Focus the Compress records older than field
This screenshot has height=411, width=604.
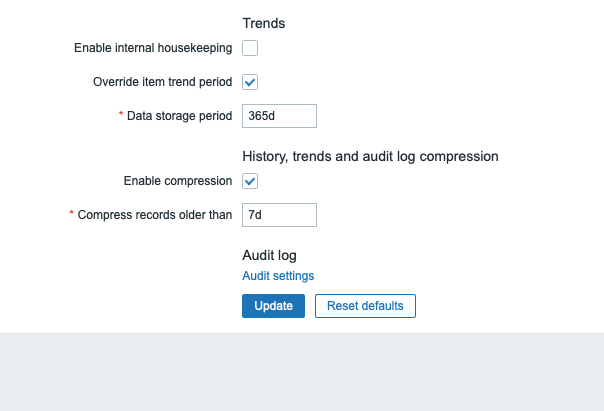[279, 215]
